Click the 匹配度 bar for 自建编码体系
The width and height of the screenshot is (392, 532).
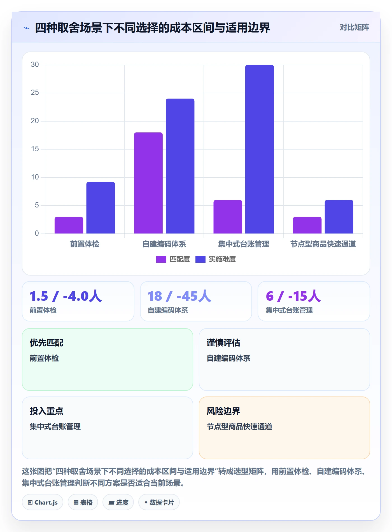148,183
